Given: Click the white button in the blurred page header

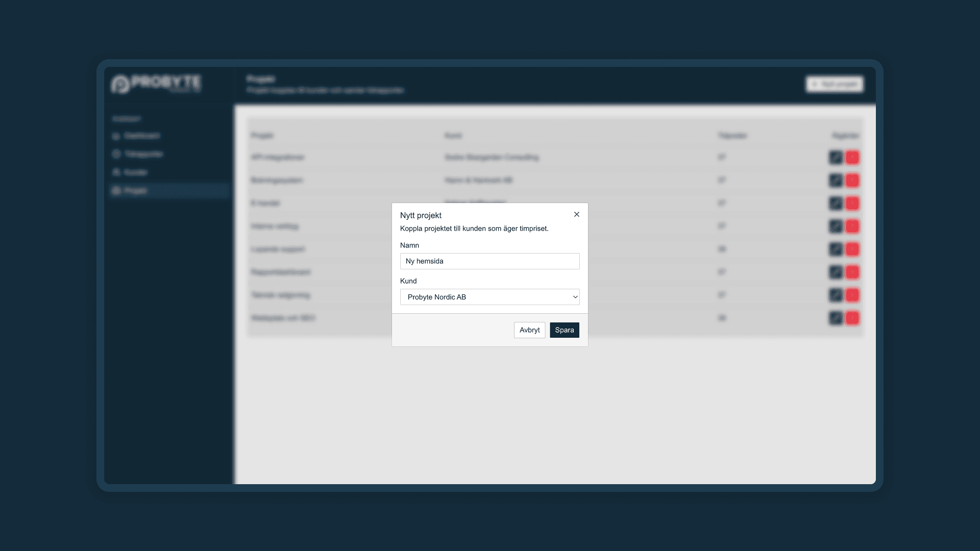Looking at the screenshot, I should 835,84.
